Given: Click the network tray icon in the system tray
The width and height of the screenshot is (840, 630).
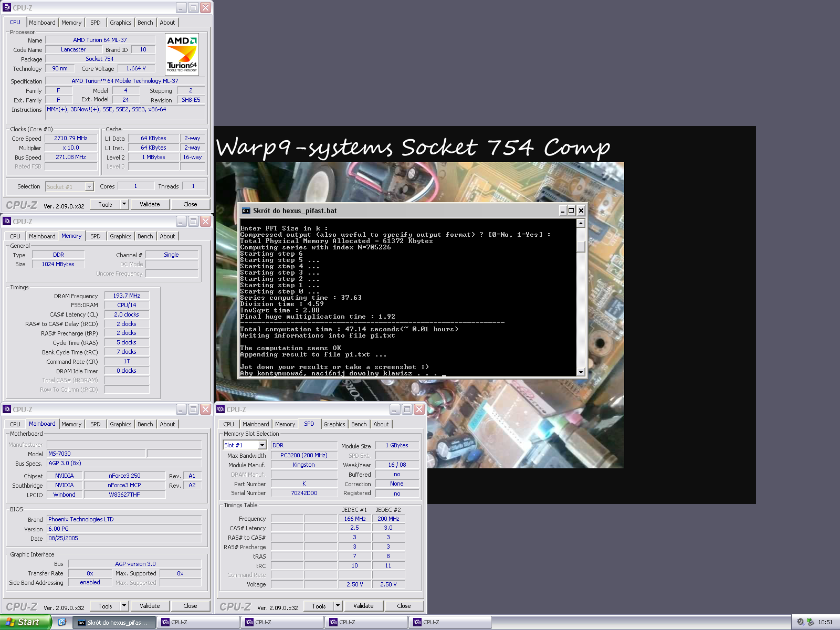Looking at the screenshot, I should tap(810, 622).
